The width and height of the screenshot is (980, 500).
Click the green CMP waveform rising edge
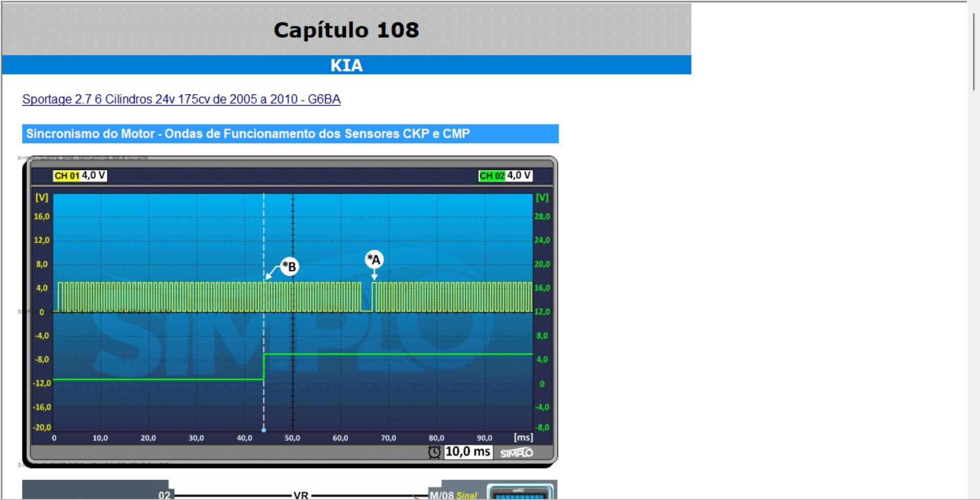[x=264, y=367]
